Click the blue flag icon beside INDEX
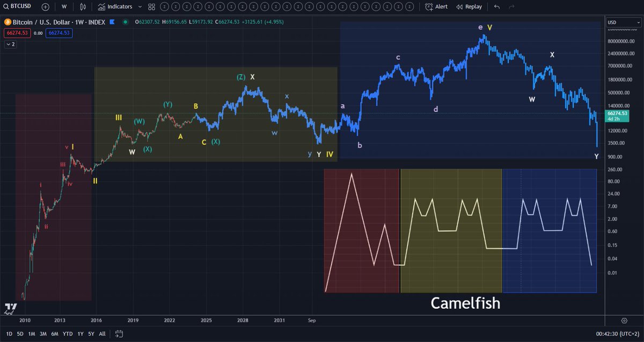This screenshot has height=342, width=644. (112, 22)
